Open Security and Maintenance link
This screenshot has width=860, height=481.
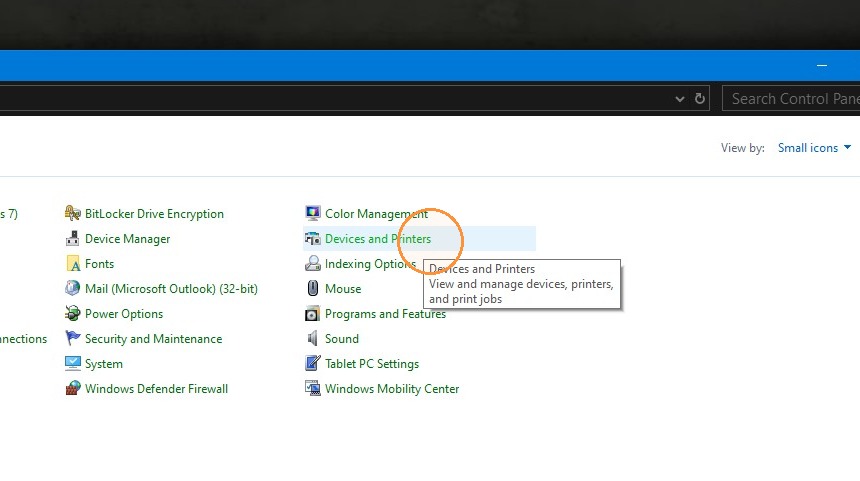(154, 339)
